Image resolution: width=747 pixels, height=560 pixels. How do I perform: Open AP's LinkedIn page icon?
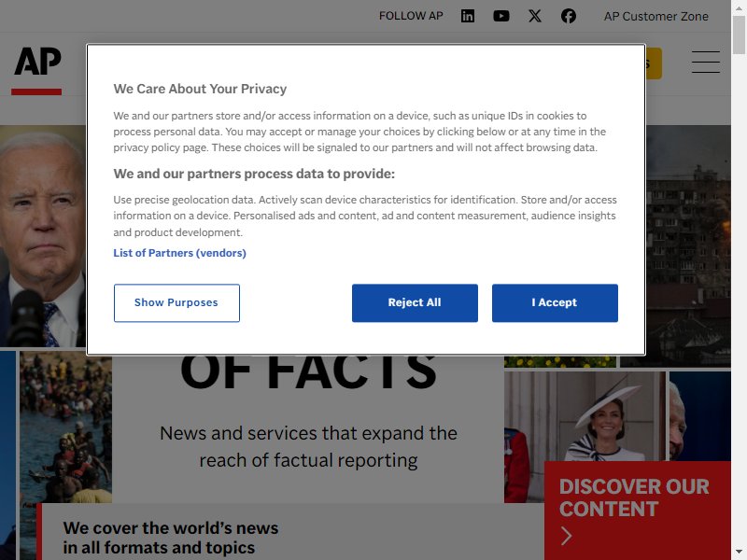[x=468, y=16]
